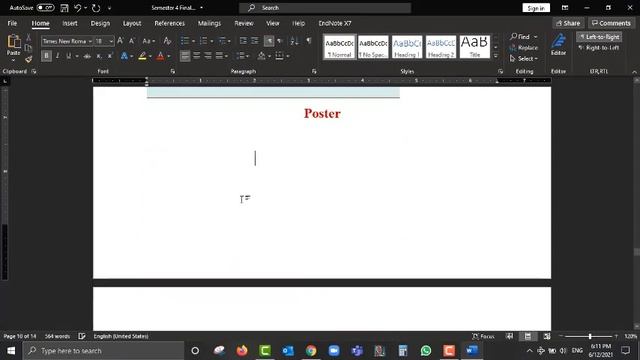The image size is (640, 360).
Task: Decrease font size with the smaller A
Action: click(132, 41)
